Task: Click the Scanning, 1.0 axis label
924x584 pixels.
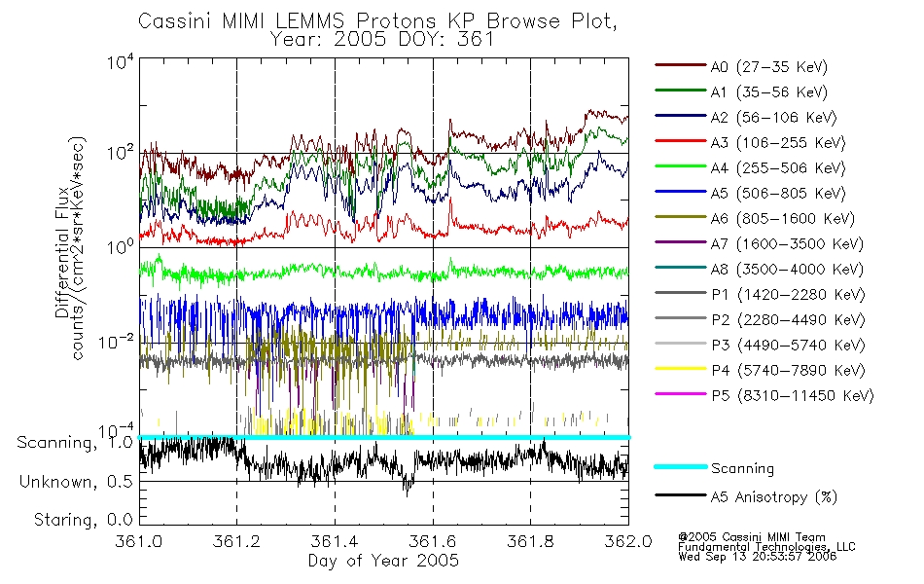Action: [x=75, y=443]
